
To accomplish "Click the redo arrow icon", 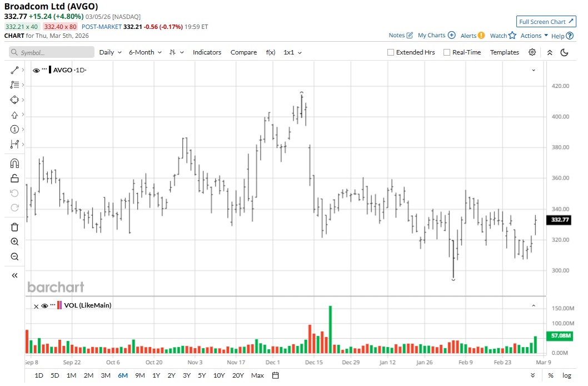I will tap(14, 208).
